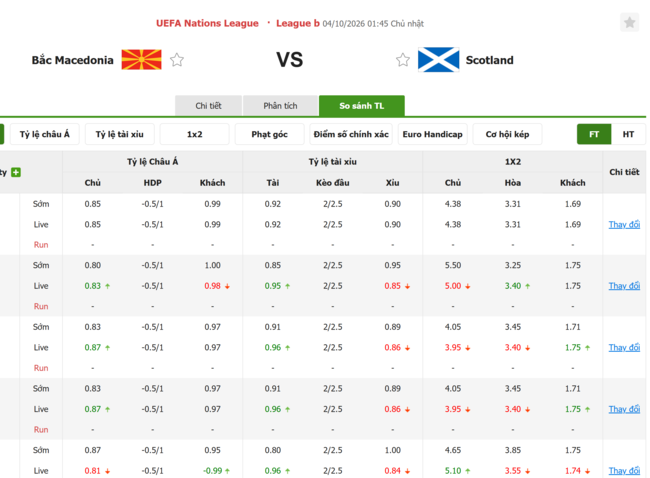Screen dimensions: 650x478
Task: Select Điểm số chính xác filter
Action: [351, 134]
